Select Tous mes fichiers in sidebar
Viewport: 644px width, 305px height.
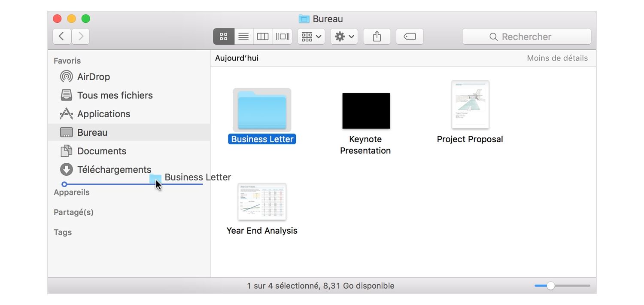coord(115,95)
